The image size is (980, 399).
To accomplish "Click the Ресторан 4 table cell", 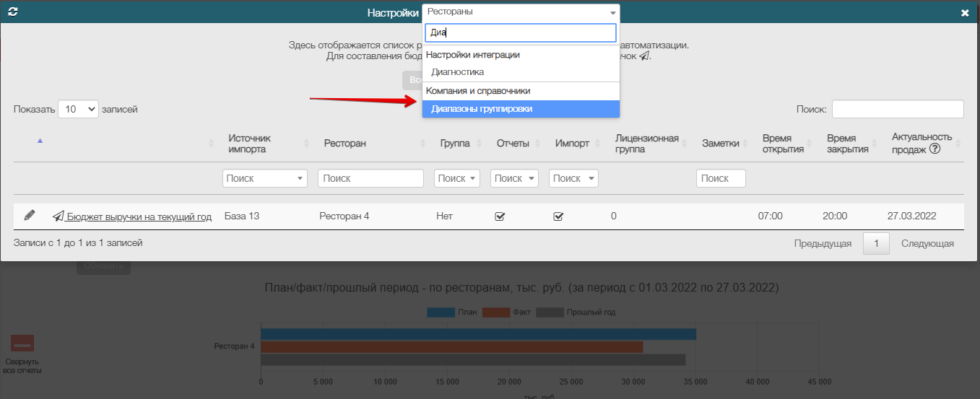I will (x=344, y=216).
